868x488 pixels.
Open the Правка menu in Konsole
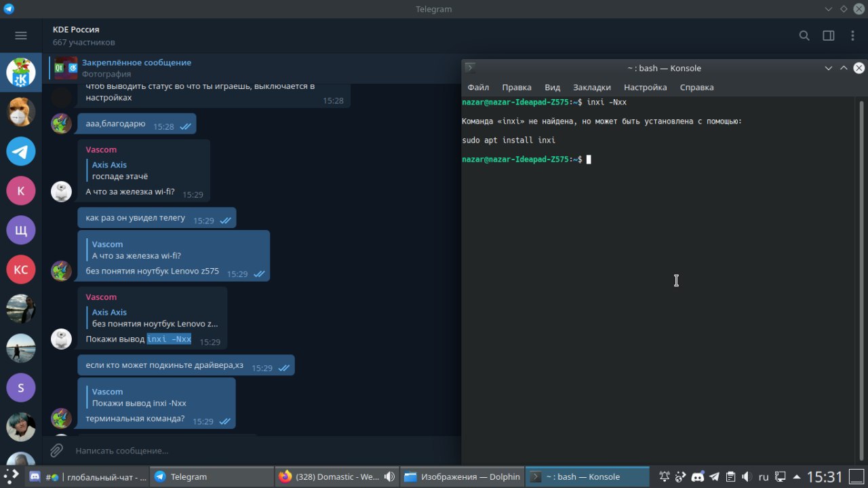[517, 87]
